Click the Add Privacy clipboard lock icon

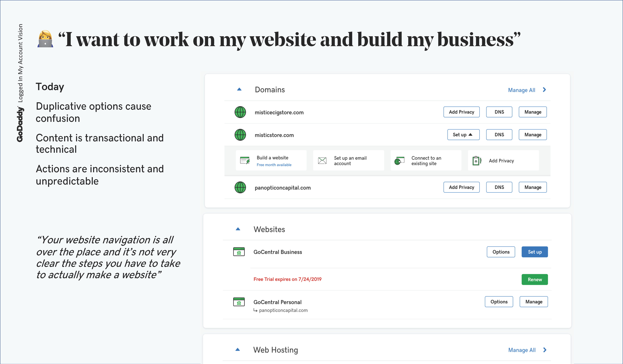[477, 161]
